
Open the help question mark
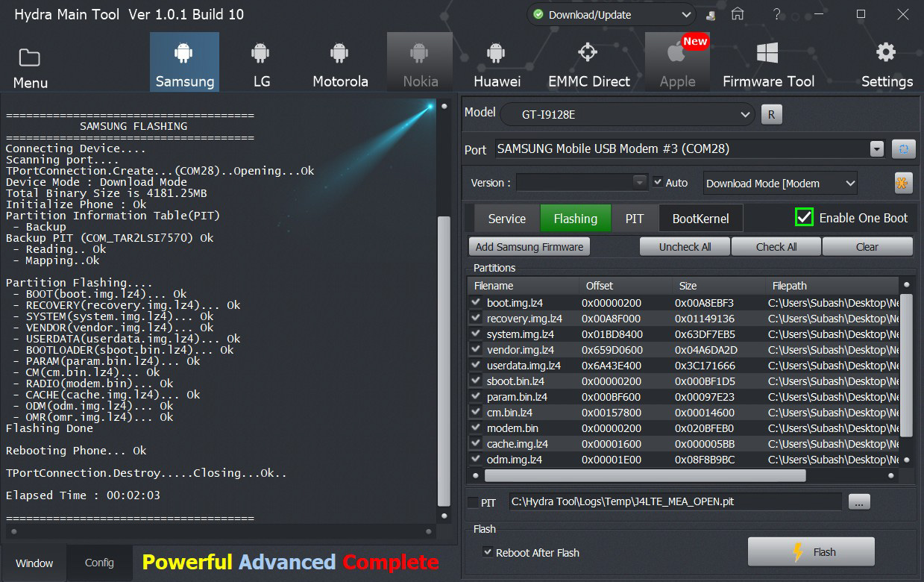click(776, 14)
